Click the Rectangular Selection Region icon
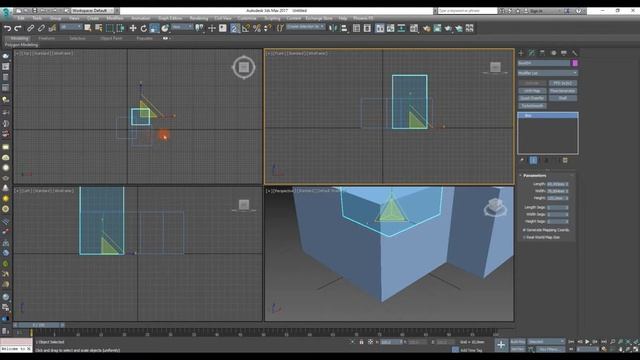 (110, 28)
